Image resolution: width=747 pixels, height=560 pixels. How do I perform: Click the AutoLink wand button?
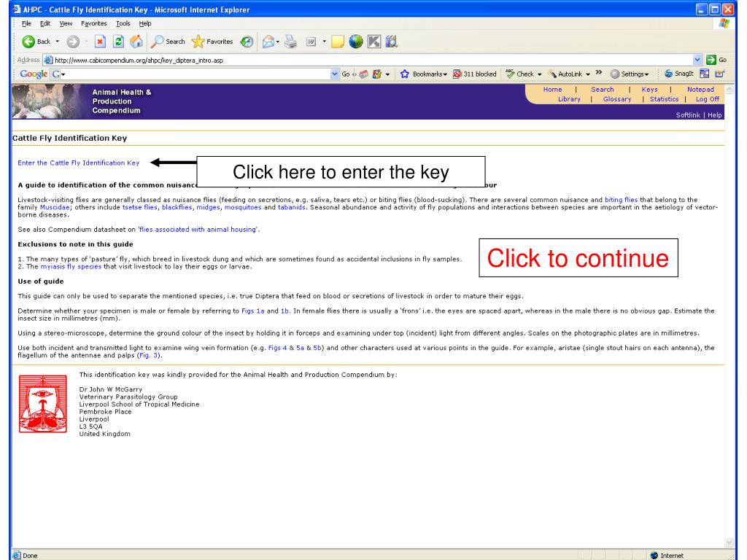[x=565, y=74]
